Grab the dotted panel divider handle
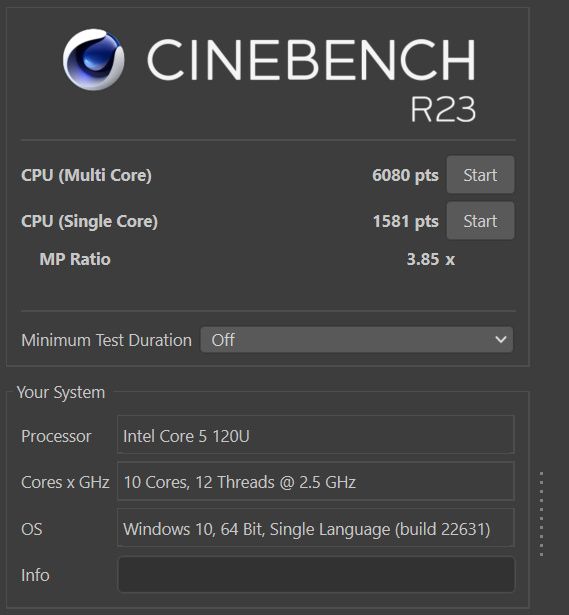The width and height of the screenshot is (569, 615). (542, 514)
